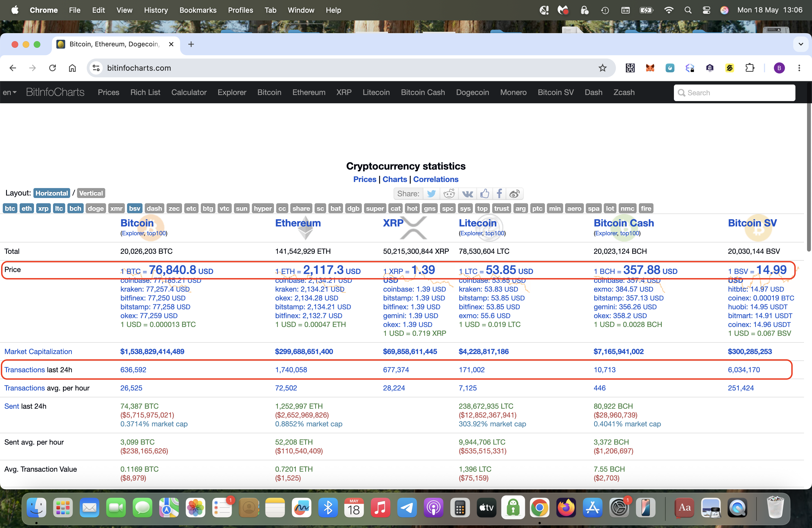Open Control Center in menu bar
Viewport: 812px width, 528px height.
point(706,10)
